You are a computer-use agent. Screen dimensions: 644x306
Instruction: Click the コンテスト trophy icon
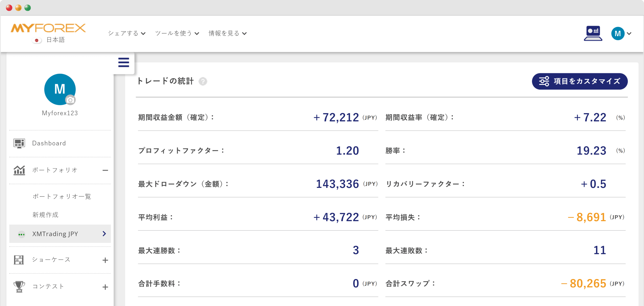click(19, 287)
